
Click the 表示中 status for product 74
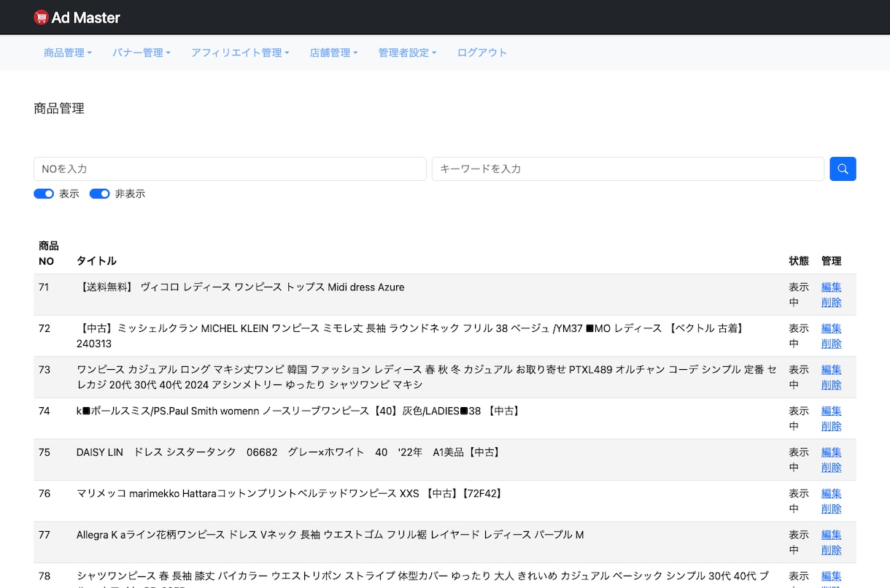[x=799, y=419]
